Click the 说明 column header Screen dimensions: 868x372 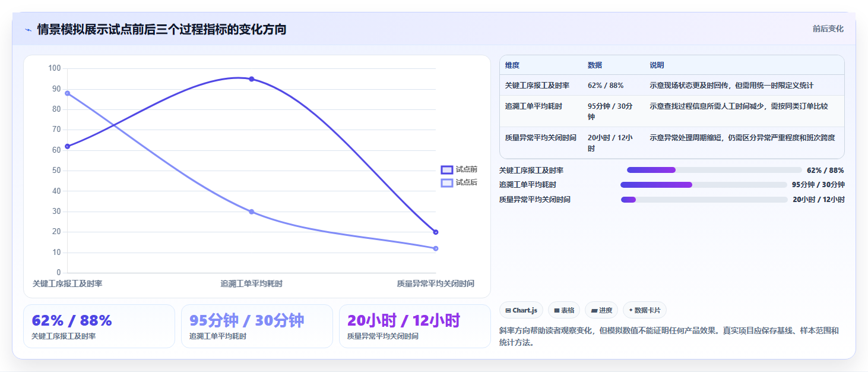pyautogui.click(x=657, y=65)
